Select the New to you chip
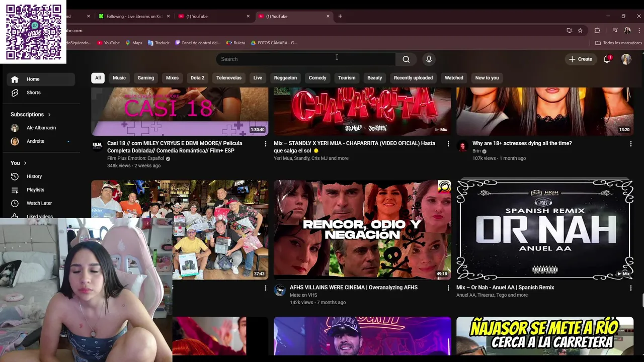Viewport: 644px width, 362px height. point(487,78)
